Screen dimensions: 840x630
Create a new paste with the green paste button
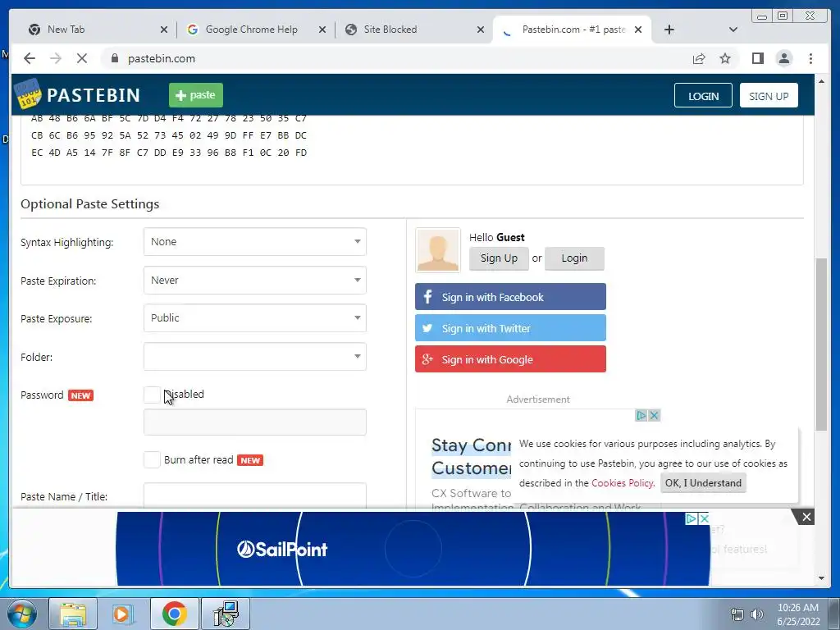tap(195, 95)
